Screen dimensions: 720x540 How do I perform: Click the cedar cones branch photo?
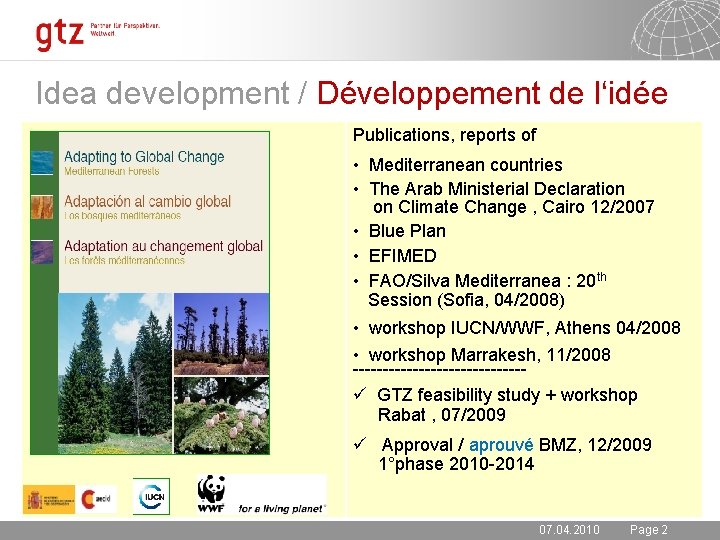[222, 416]
